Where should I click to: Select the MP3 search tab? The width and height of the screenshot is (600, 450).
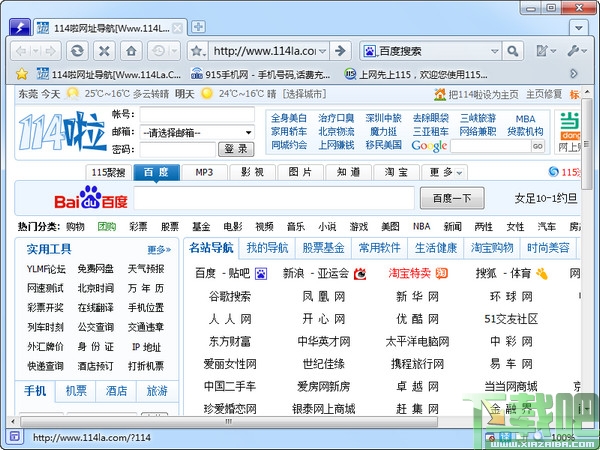pyautogui.click(x=204, y=172)
